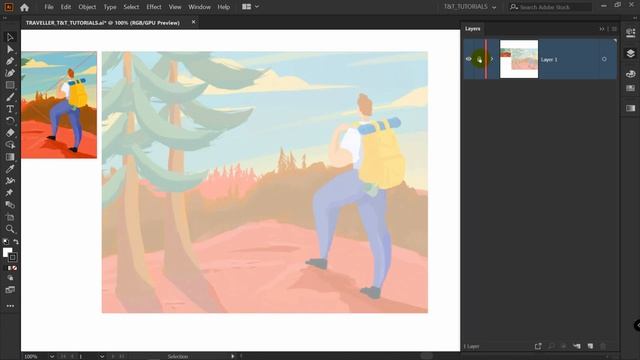
Task: Click the Layer 1 name label
Action: coord(549,60)
